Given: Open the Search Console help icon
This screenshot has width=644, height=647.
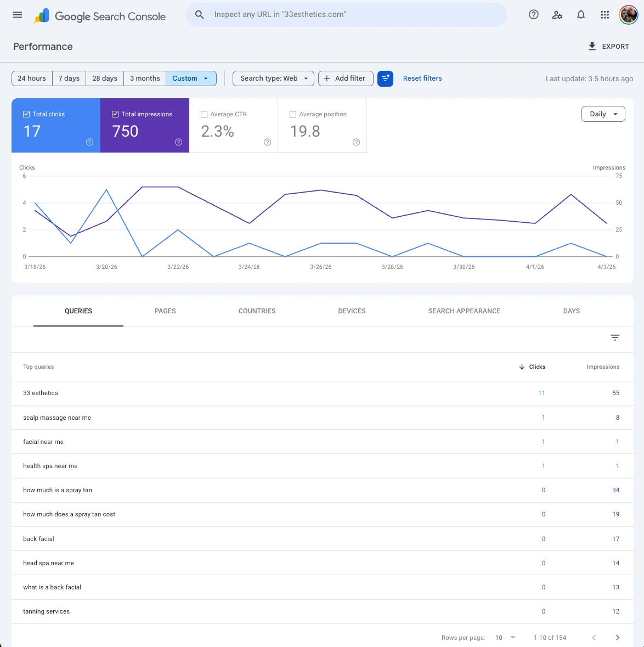Looking at the screenshot, I should (533, 15).
